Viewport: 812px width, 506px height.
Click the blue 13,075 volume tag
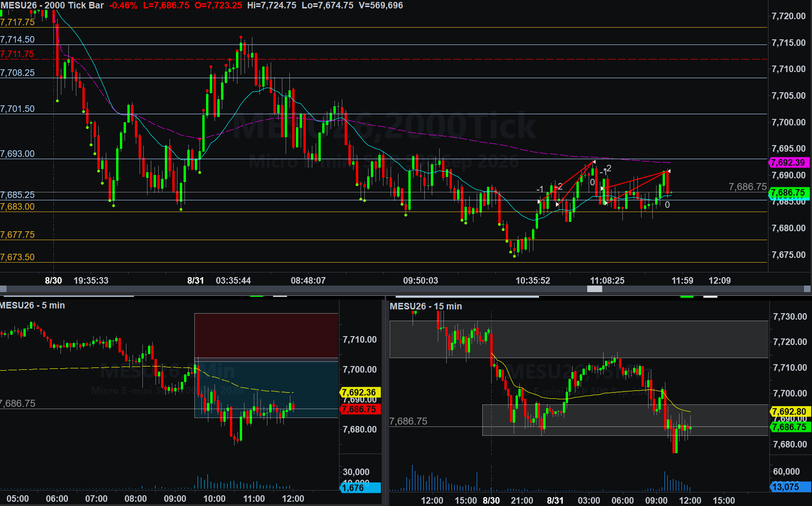tap(790, 487)
